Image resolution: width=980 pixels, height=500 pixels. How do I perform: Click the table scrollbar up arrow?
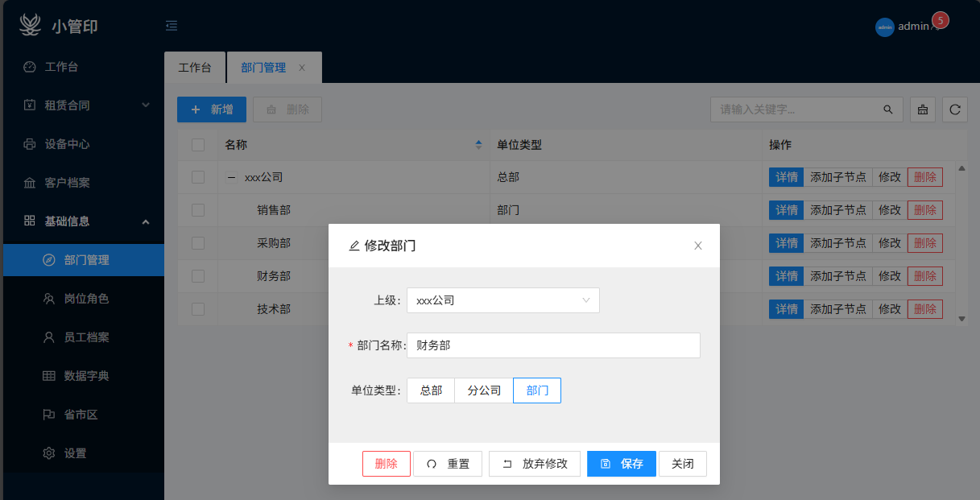(961, 168)
